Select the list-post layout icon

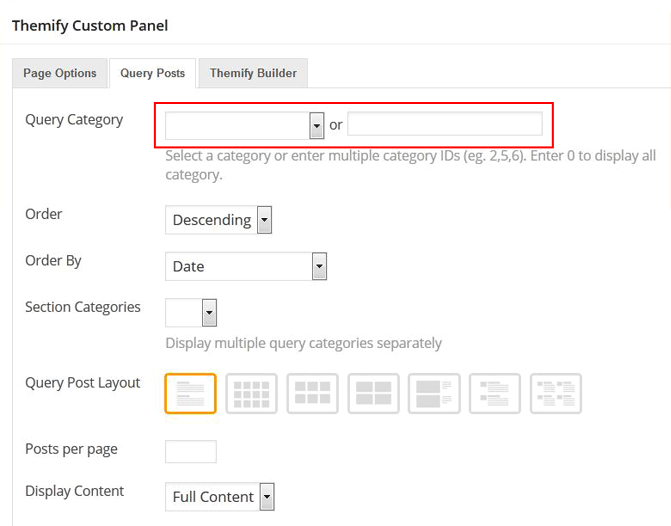coord(190,393)
